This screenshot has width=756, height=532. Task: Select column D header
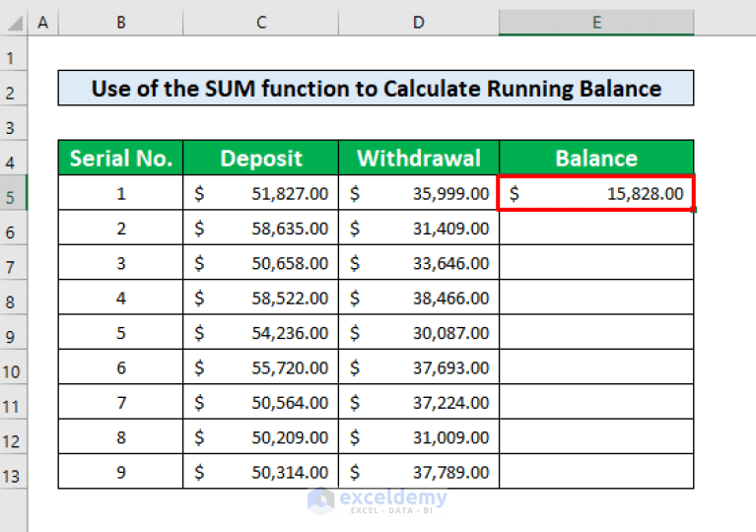tap(419, 22)
